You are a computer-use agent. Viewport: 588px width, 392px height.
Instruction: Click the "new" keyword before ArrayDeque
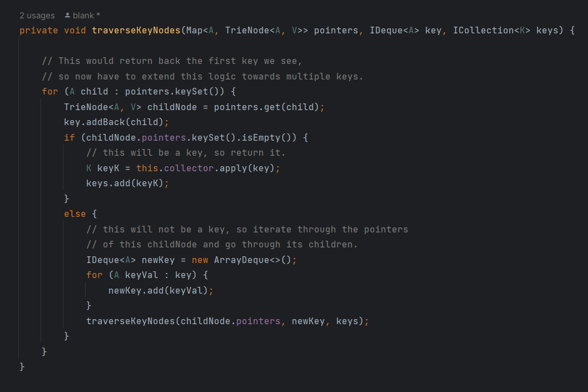coord(200,260)
